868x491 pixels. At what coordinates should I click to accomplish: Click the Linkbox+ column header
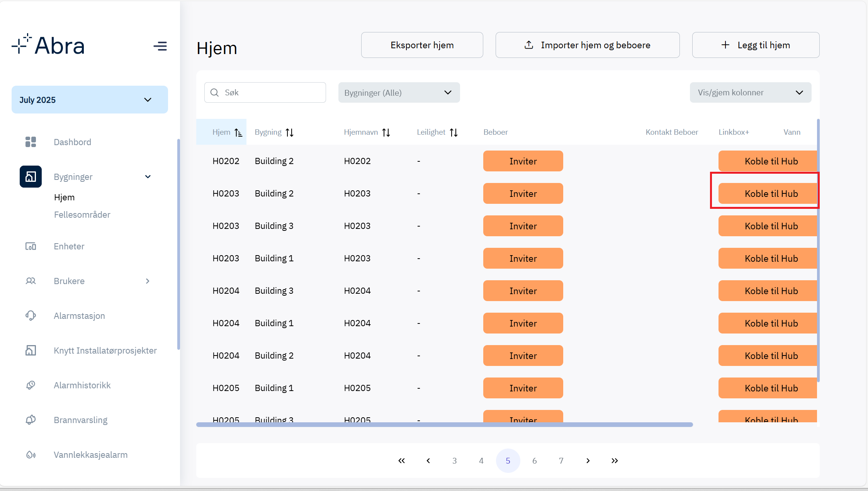click(734, 132)
